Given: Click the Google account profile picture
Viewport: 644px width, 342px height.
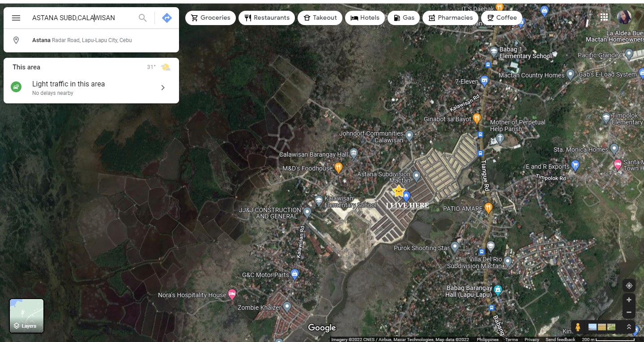Looking at the screenshot, I should click(x=624, y=17).
